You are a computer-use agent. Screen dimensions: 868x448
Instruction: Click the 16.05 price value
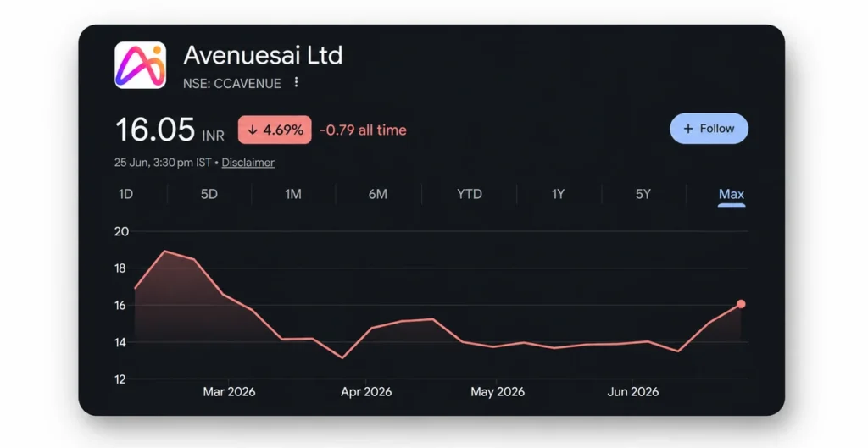(155, 130)
